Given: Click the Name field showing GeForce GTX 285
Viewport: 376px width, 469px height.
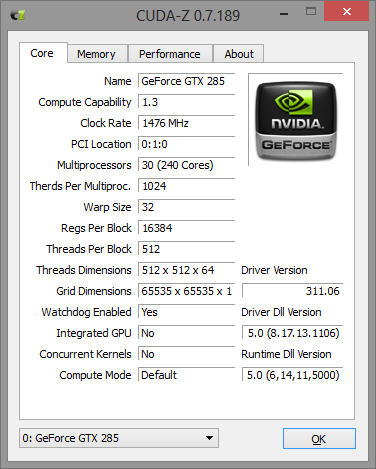Looking at the screenshot, I should [187, 81].
